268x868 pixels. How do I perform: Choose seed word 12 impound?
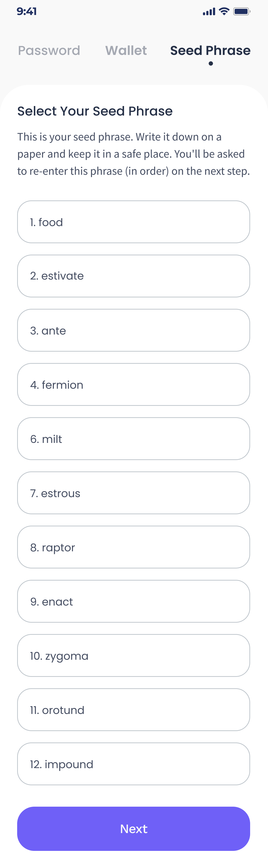tap(134, 764)
